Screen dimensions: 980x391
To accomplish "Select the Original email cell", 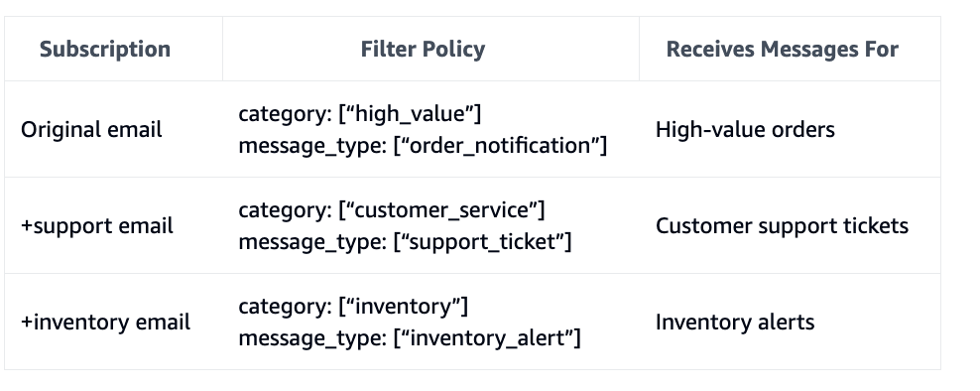I will (113, 129).
